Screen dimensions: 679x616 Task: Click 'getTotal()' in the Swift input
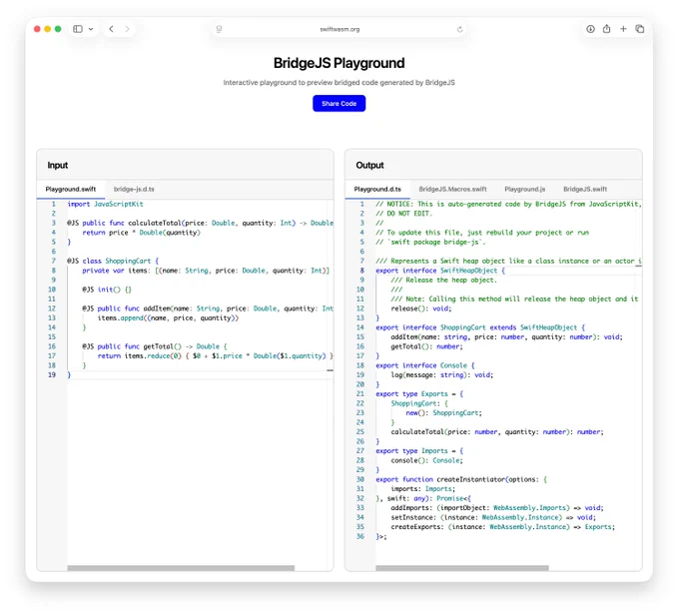tap(163, 346)
